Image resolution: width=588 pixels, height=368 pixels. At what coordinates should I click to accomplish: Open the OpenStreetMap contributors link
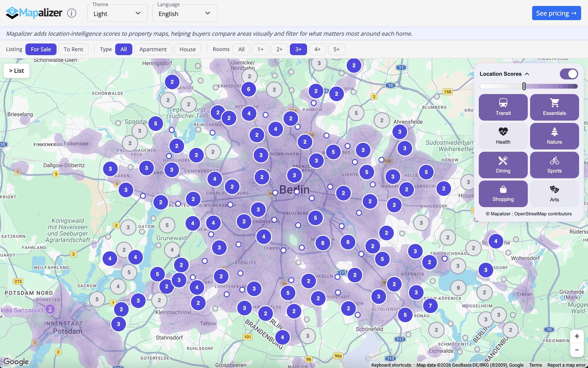click(x=543, y=214)
